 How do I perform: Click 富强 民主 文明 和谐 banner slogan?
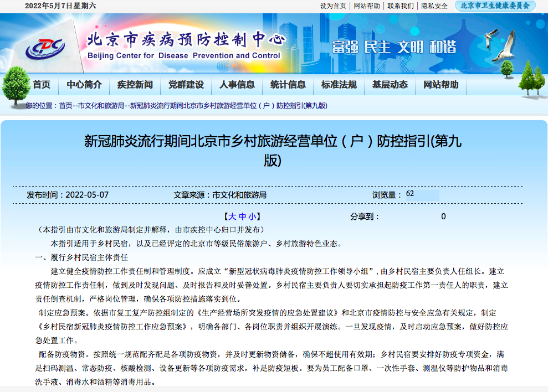pyautogui.click(x=394, y=47)
